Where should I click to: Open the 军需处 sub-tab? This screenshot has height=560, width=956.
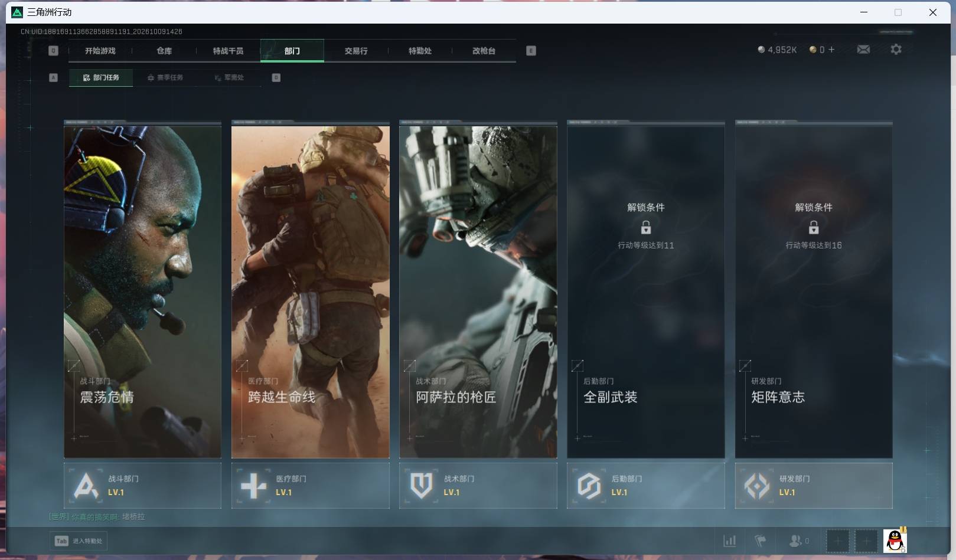pyautogui.click(x=229, y=77)
